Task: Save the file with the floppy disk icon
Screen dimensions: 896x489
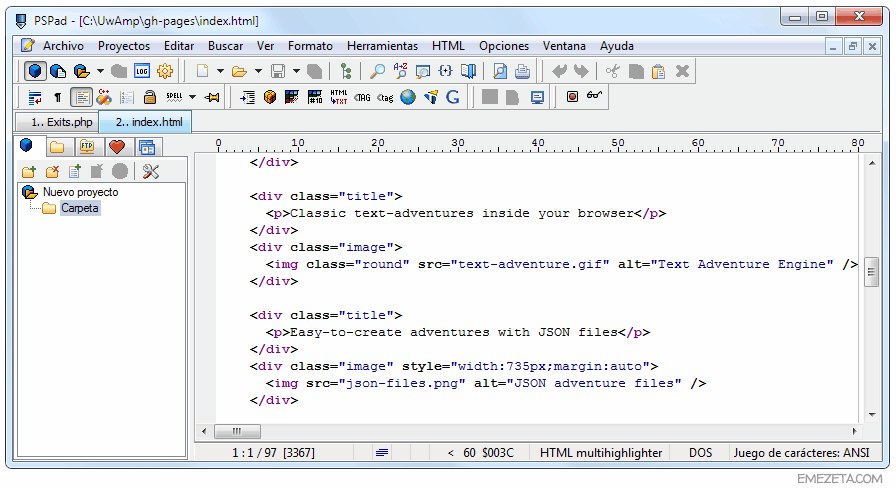Action: [278, 71]
